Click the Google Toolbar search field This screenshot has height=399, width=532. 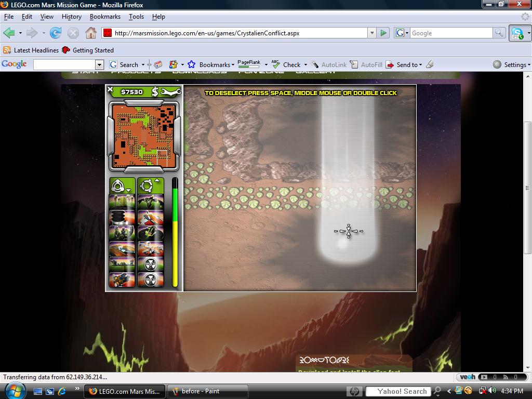pos(64,64)
